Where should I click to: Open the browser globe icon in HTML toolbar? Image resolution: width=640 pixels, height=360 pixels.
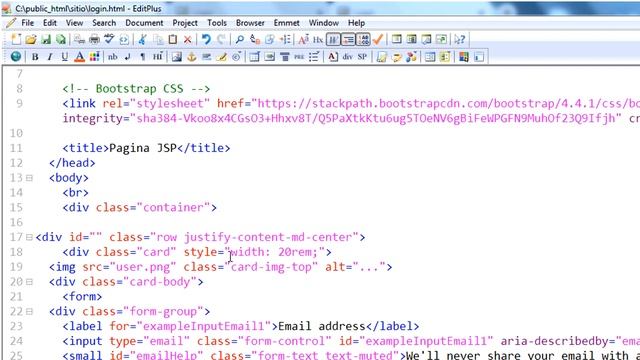pyautogui.click(x=16, y=57)
